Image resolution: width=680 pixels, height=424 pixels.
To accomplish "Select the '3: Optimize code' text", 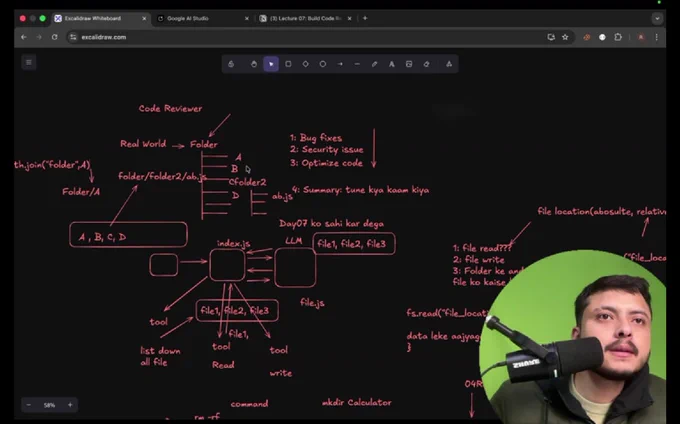I will pos(326,163).
